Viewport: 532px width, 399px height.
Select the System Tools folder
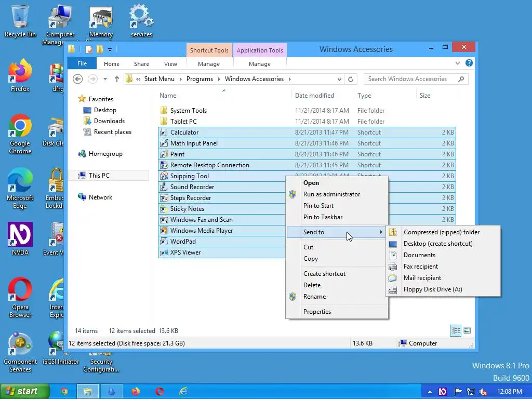point(188,111)
